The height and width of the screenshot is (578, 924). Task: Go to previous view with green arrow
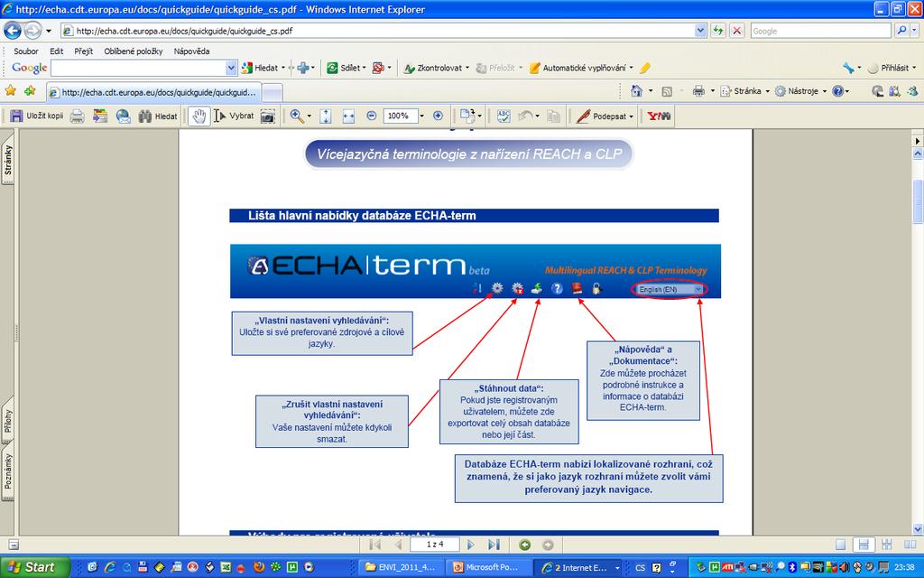click(x=524, y=545)
